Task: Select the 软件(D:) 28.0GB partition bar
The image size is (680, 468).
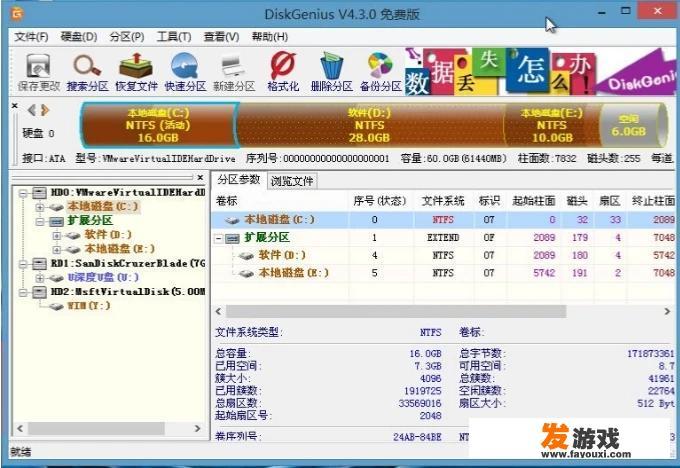Action: pos(369,125)
